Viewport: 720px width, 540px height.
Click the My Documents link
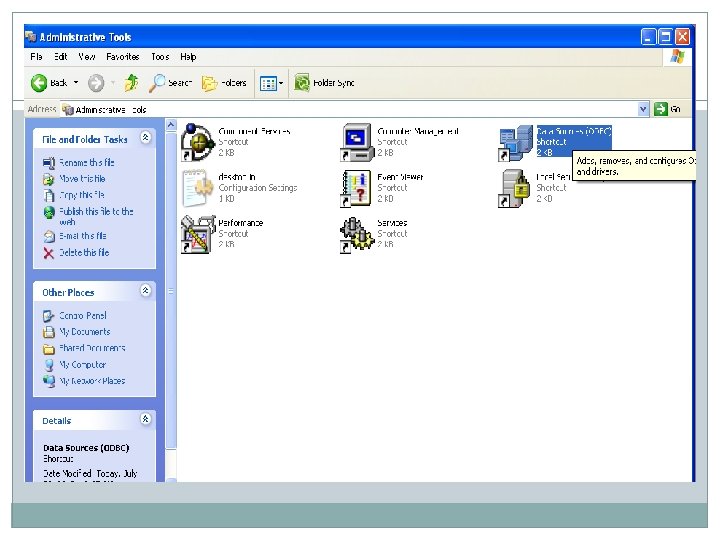(85, 332)
